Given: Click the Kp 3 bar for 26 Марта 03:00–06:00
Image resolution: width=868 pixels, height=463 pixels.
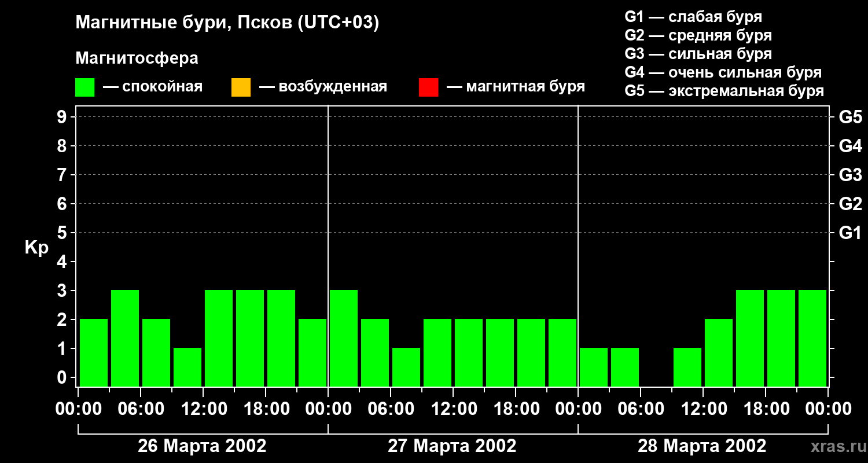Looking at the screenshot, I should [125, 338].
